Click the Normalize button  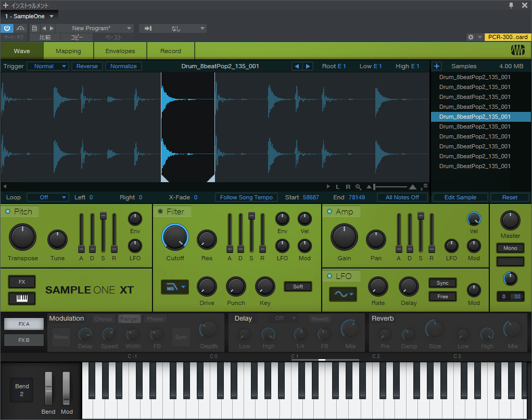point(123,66)
